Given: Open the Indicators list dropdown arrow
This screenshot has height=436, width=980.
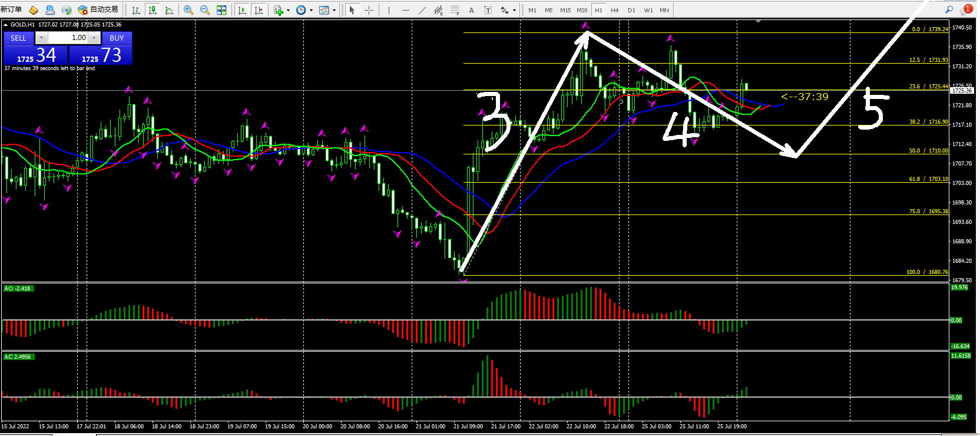Looking at the screenshot, I should coord(288,10).
